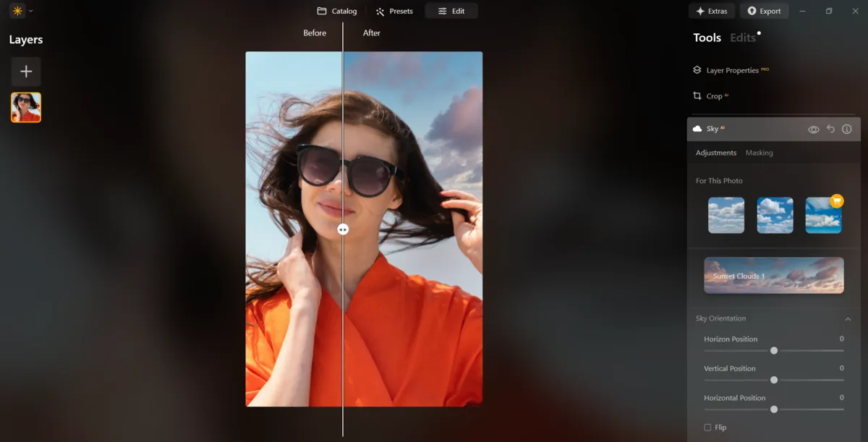Open the Edits tab
Viewport: 868px width, 442px height.
(742, 37)
